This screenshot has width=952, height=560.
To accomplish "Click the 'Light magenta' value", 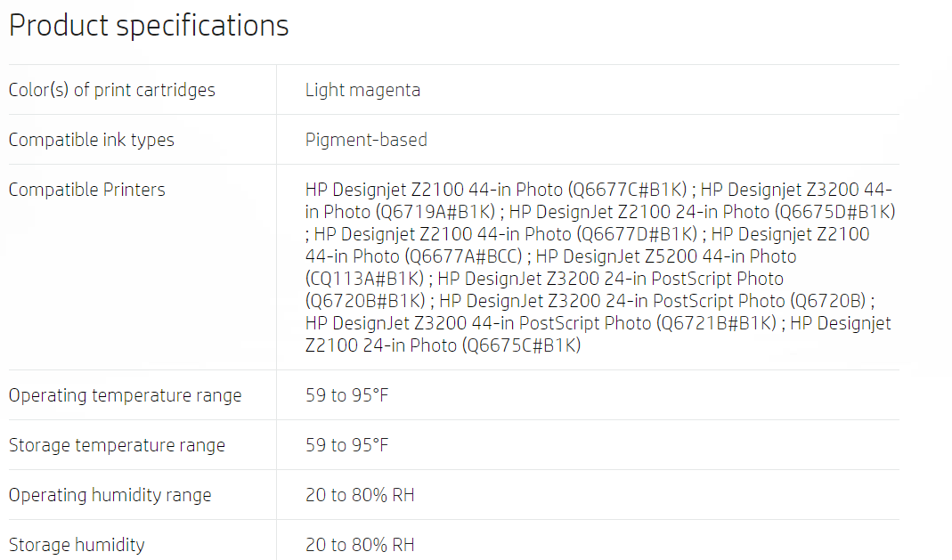I will (x=362, y=90).
